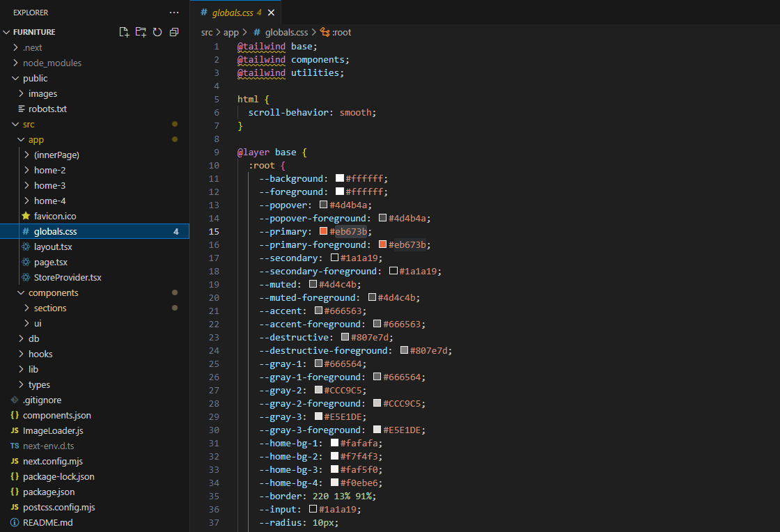
Task: Collapse the public folder
Action: (35, 78)
